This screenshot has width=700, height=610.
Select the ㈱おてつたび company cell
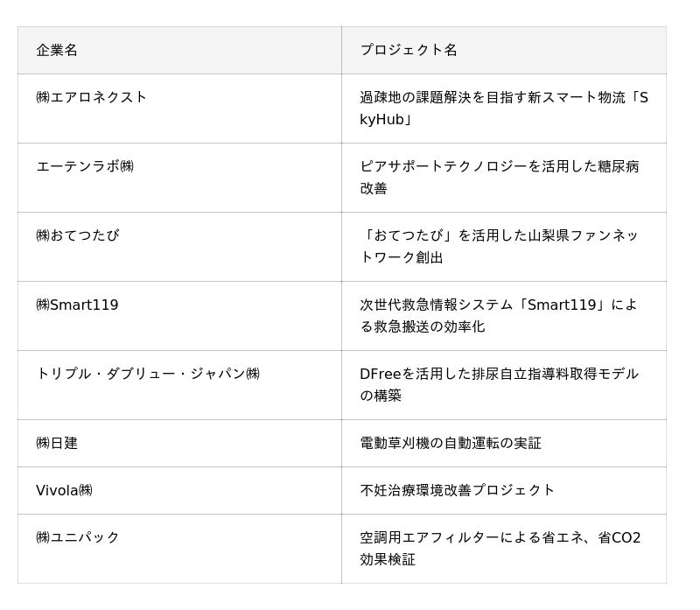[x=78, y=235]
